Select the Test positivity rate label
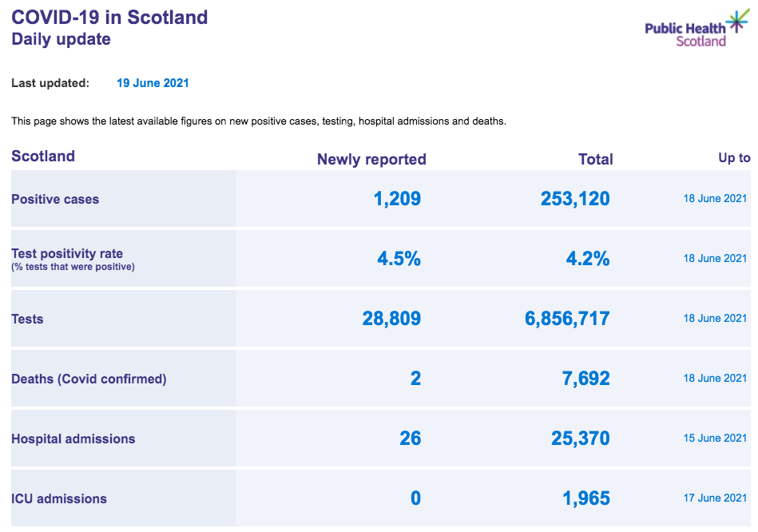Viewport: 758px width, 532px height. click(67, 253)
